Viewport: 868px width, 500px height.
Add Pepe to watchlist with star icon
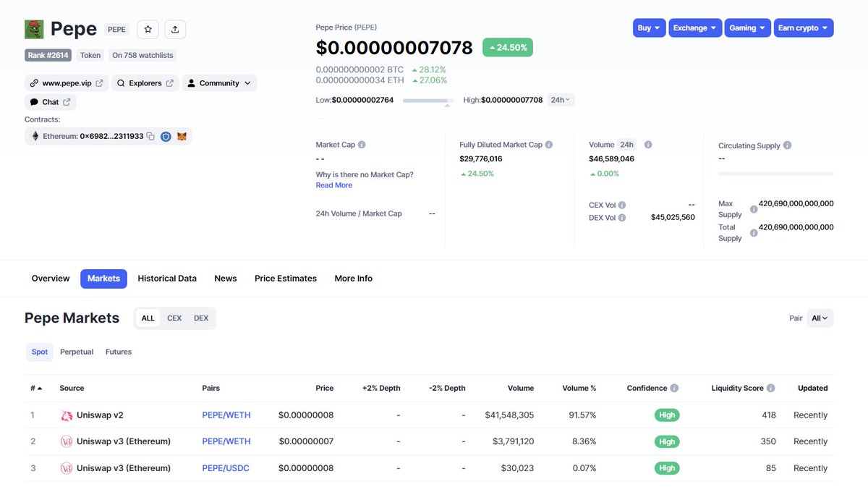point(148,29)
